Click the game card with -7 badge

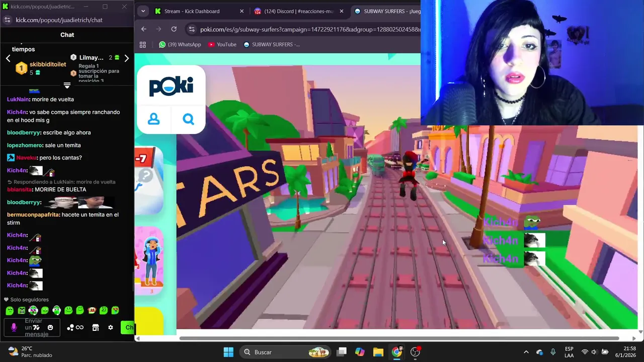tap(149, 181)
